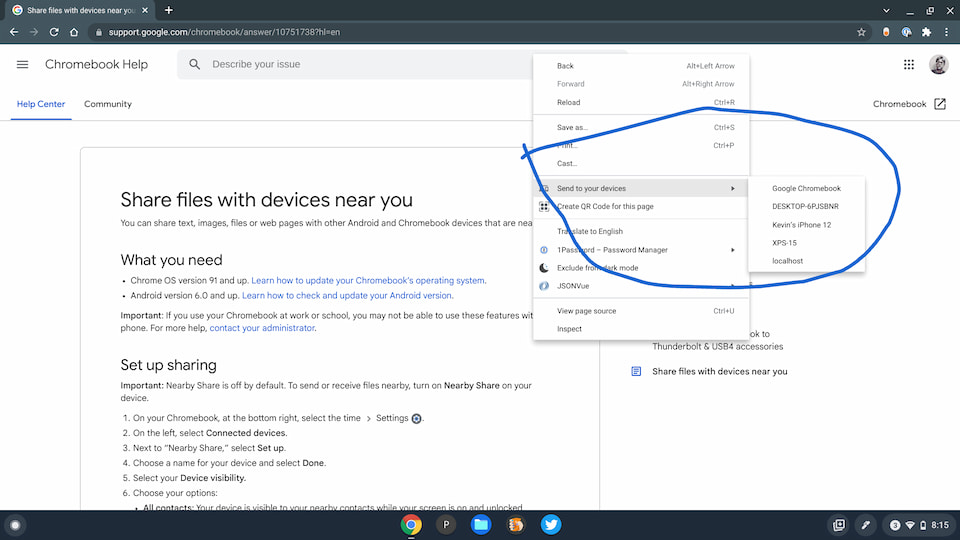Expand 'Send to your devices' submenu

pyautogui.click(x=641, y=189)
